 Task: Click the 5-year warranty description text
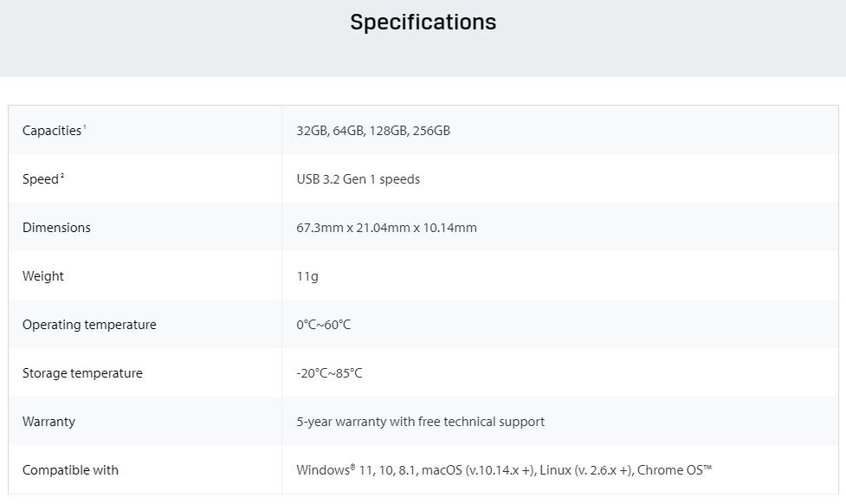point(420,422)
